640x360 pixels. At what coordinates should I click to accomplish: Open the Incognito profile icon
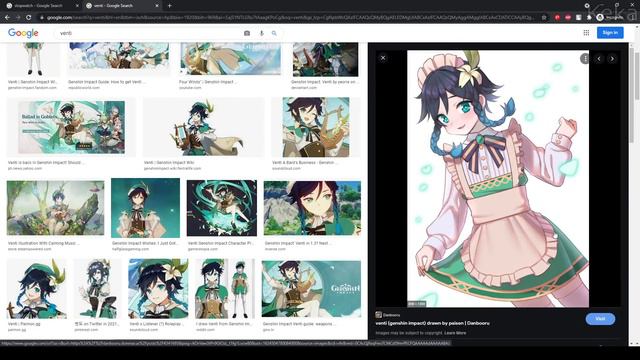coord(600,18)
